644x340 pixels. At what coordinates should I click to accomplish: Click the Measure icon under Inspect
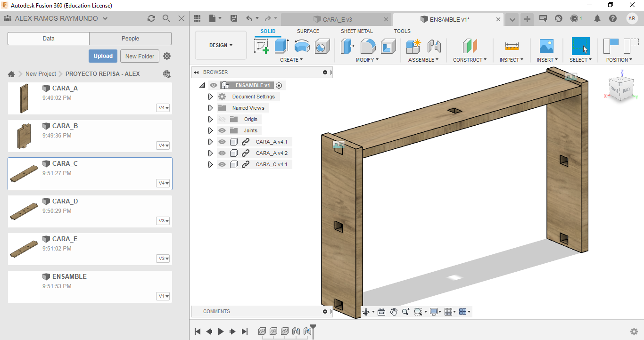[512, 46]
